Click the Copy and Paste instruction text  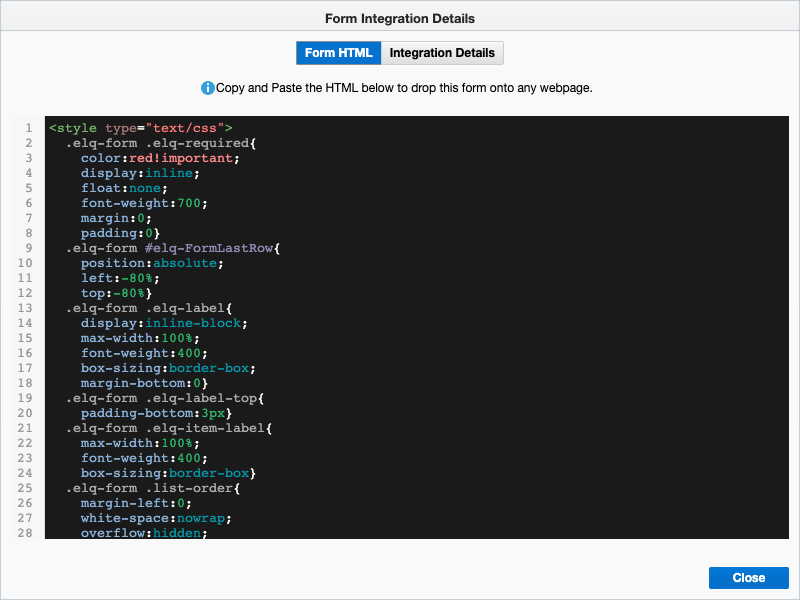(x=405, y=88)
